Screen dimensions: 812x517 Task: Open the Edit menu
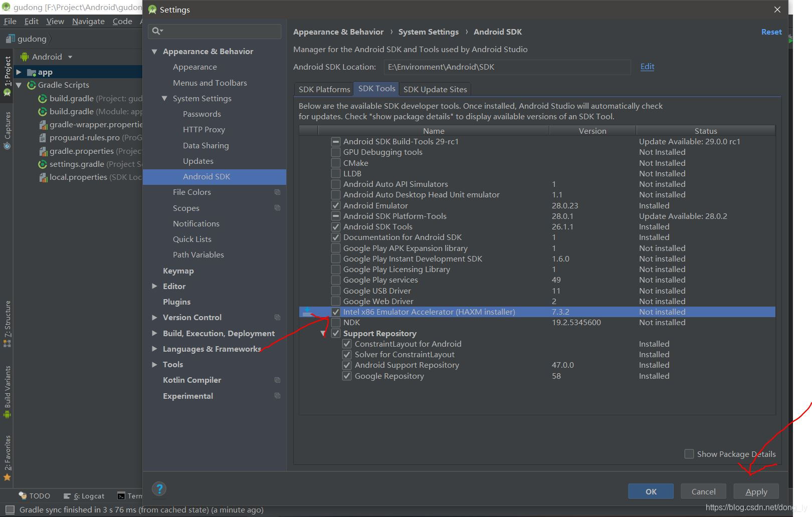pos(31,21)
